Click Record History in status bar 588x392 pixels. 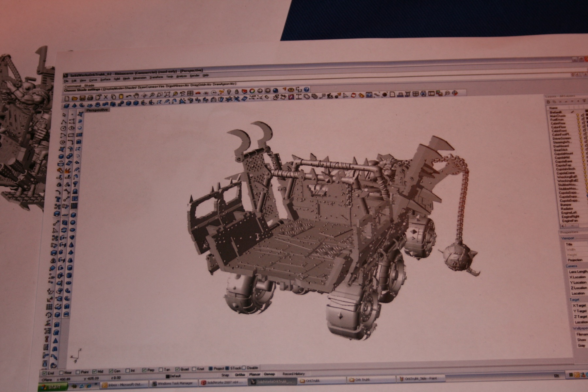coord(293,374)
